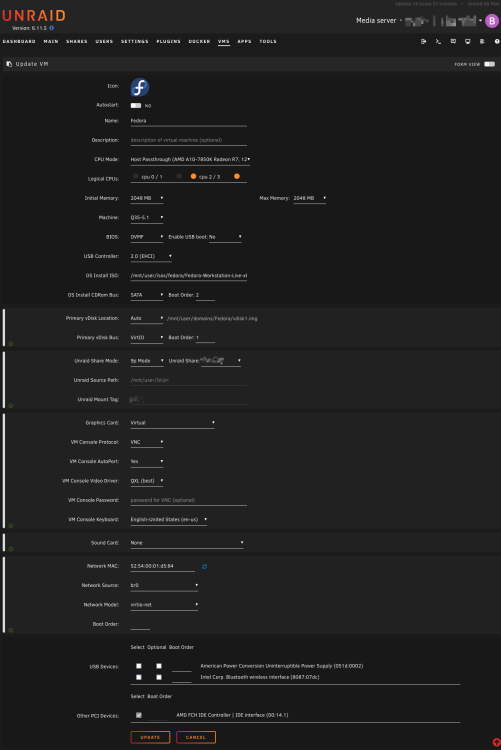Viewport: 501px width, 750px height.
Task: Open the VM Console Keyboard dropdown
Action: (x=168, y=519)
